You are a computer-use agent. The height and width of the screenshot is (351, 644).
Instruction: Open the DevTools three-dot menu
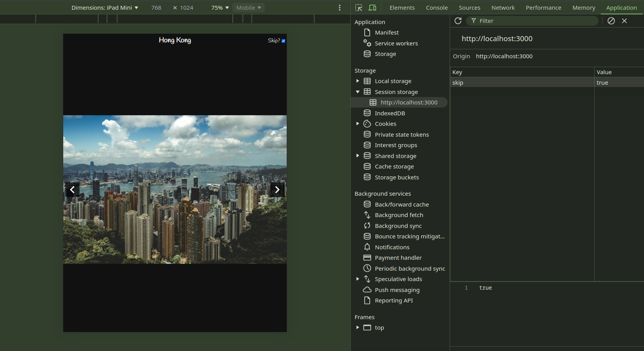coord(339,7)
